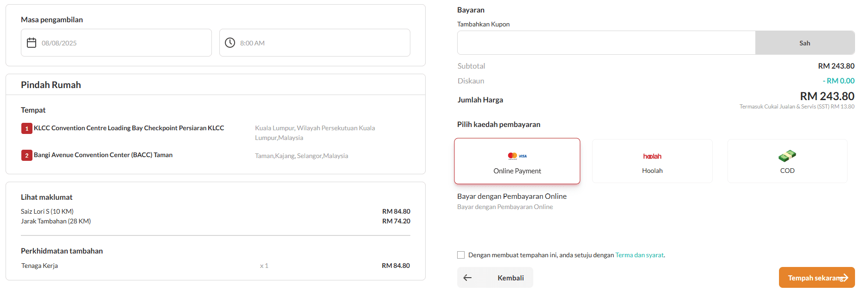Click the RM 74.20 price value
Image resolution: width=868 pixels, height=292 pixels.
tap(396, 221)
